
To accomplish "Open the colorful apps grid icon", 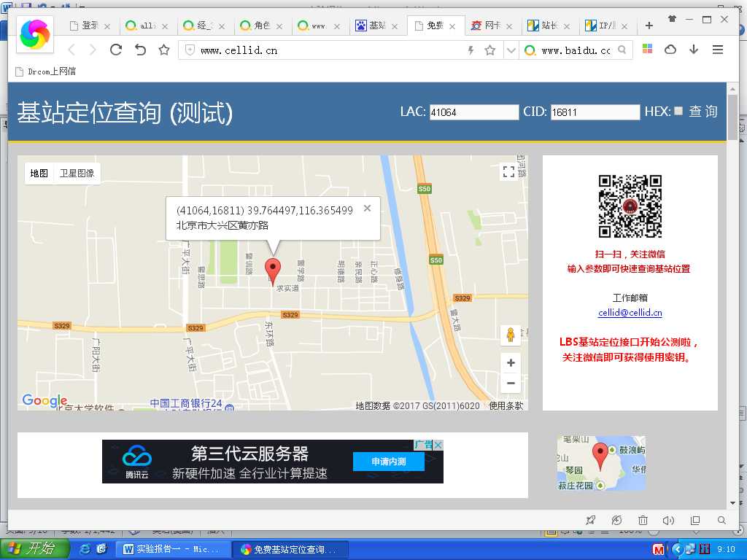I will coord(647,49).
